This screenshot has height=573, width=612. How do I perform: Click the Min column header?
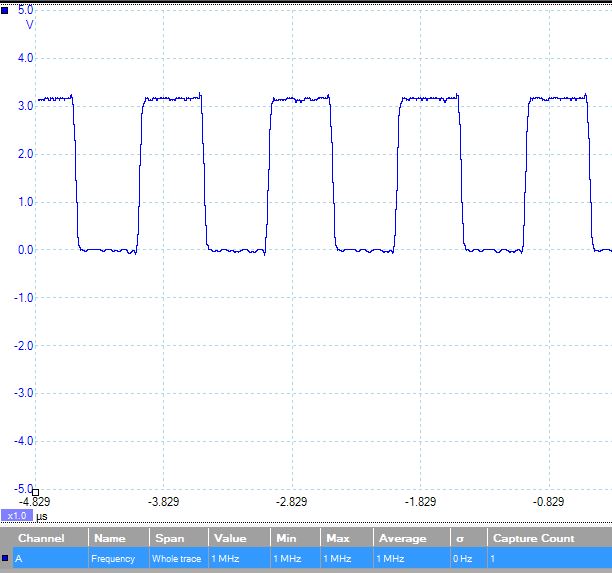tap(286, 538)
